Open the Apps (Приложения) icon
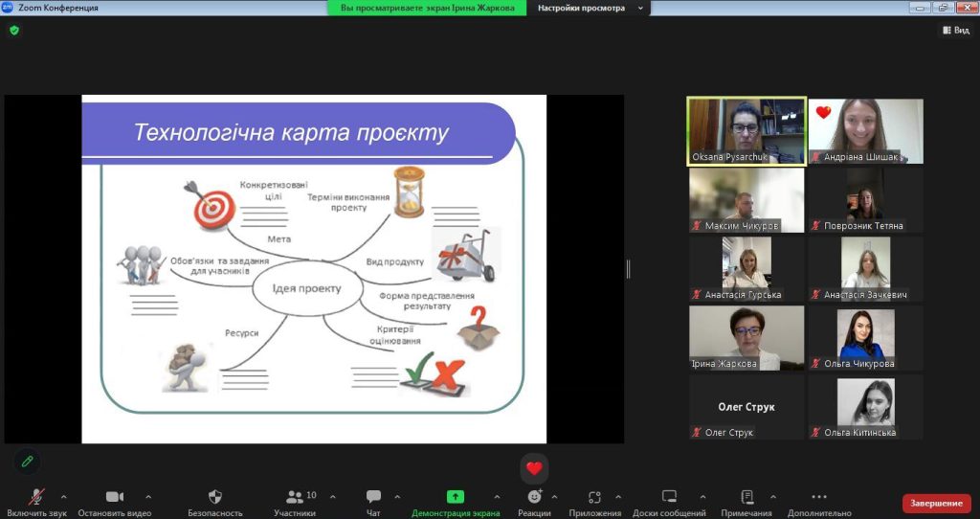 tap(594, 497)
